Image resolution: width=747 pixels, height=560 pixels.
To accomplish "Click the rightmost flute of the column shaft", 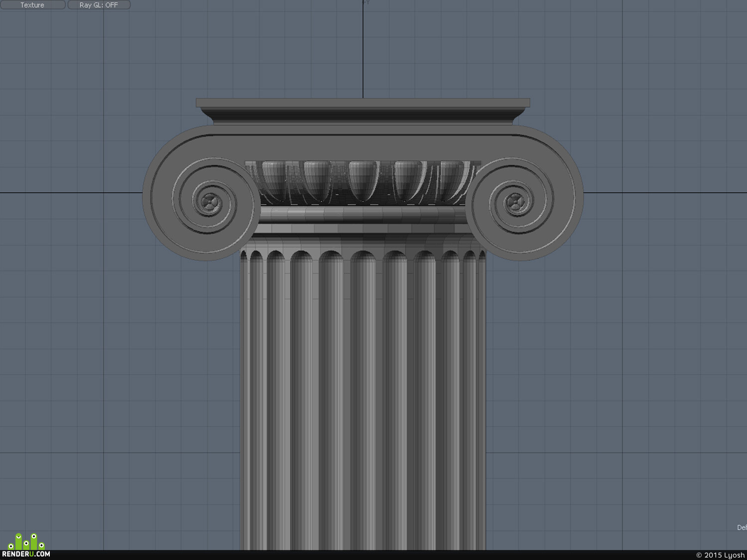I will 482,398.
